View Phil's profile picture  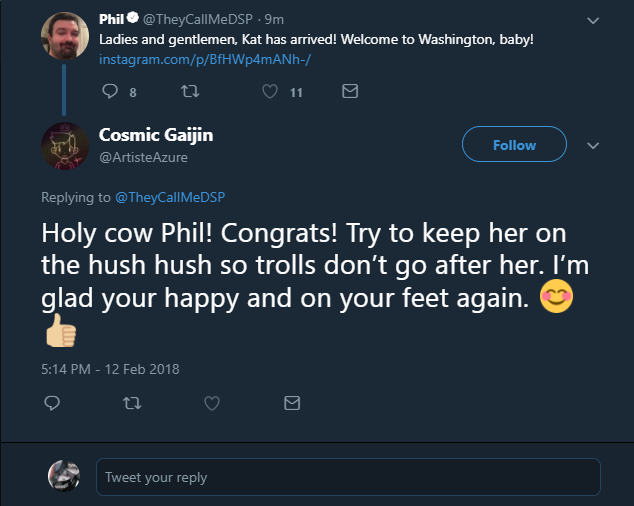coord(65,36)
